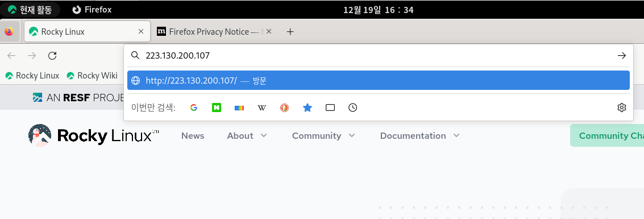Screen dimensions: 644x219
Task: Open the Firefox app menu in top bar
Action: tap(92, 10)
